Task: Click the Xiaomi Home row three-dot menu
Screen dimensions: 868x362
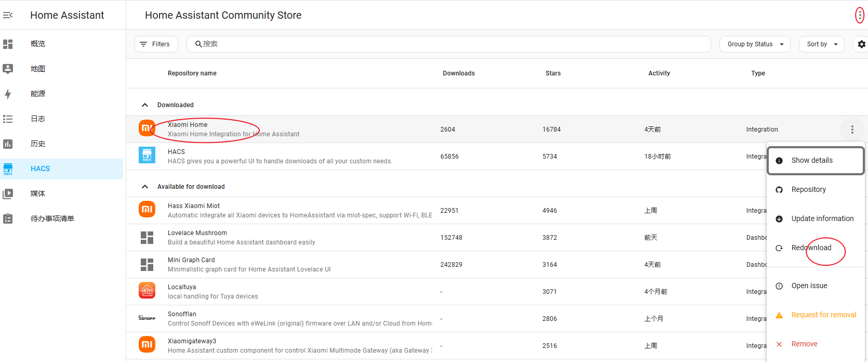Action: click(852, 130)
